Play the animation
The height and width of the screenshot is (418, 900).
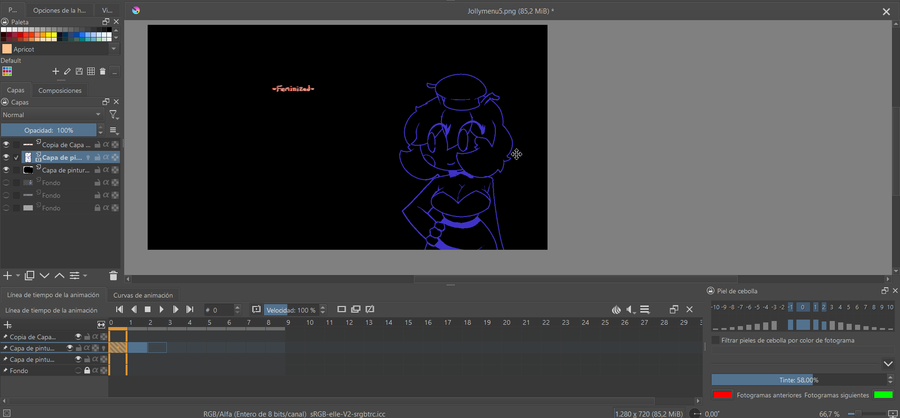[161, 309]
